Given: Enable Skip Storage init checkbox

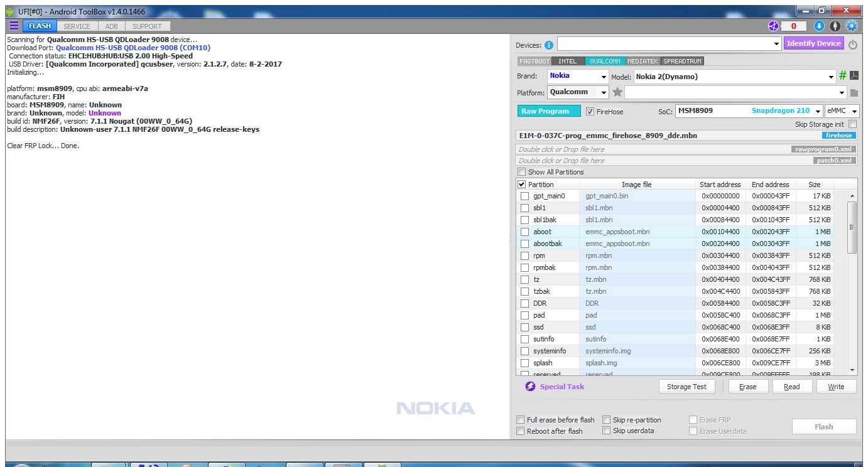Looking at the screenshot, I should (852, 124).
